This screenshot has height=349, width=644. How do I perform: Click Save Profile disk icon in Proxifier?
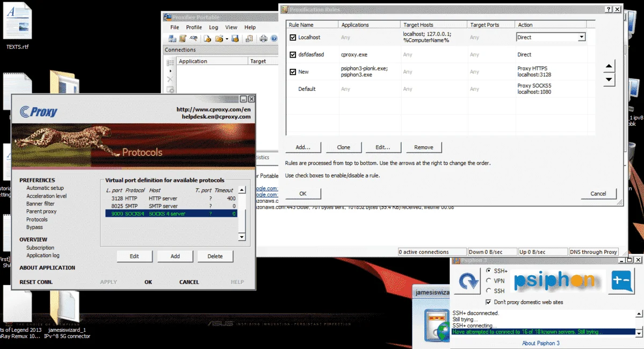click(x=235, y=39)
